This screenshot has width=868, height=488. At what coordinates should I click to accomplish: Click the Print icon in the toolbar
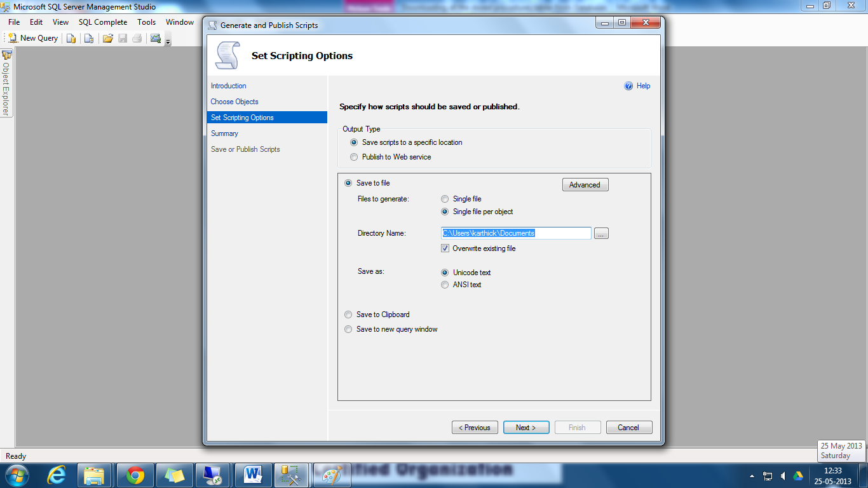tap(137, 38)
